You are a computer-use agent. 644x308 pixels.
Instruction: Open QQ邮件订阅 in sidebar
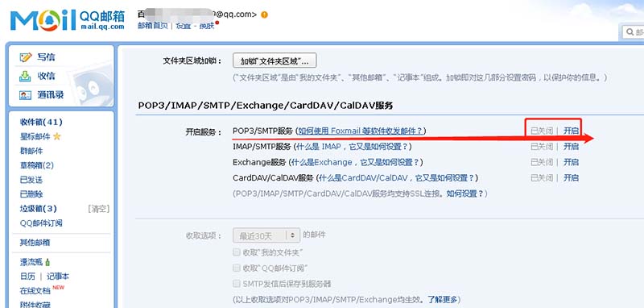point(41,223)
